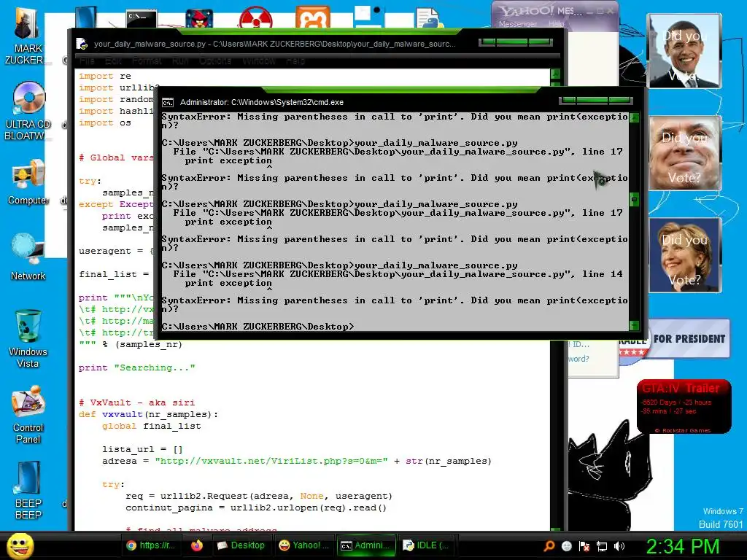Screen dimensions: 747x560
Task: Click the 'adresa = "http://vxvault.net...' line
Action: click(x=296, y=461)
